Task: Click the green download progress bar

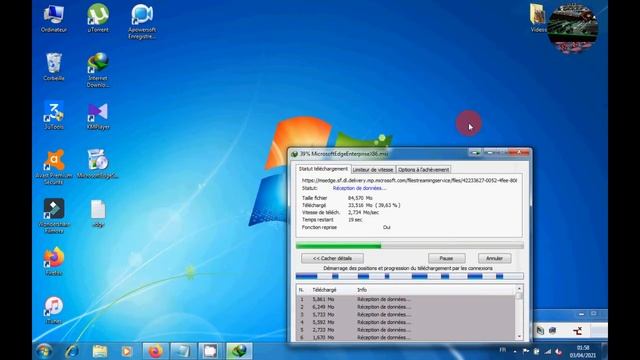Action: click(x=409, y=246)
